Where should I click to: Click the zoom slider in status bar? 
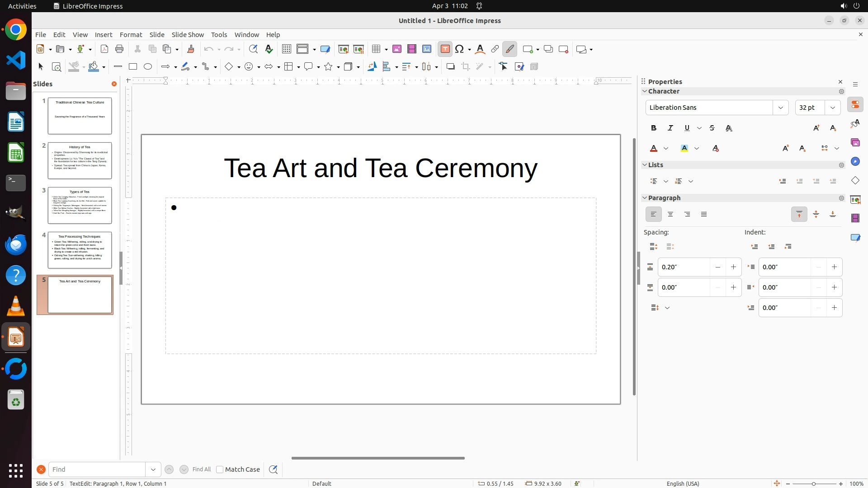click(x=814, y=484)
